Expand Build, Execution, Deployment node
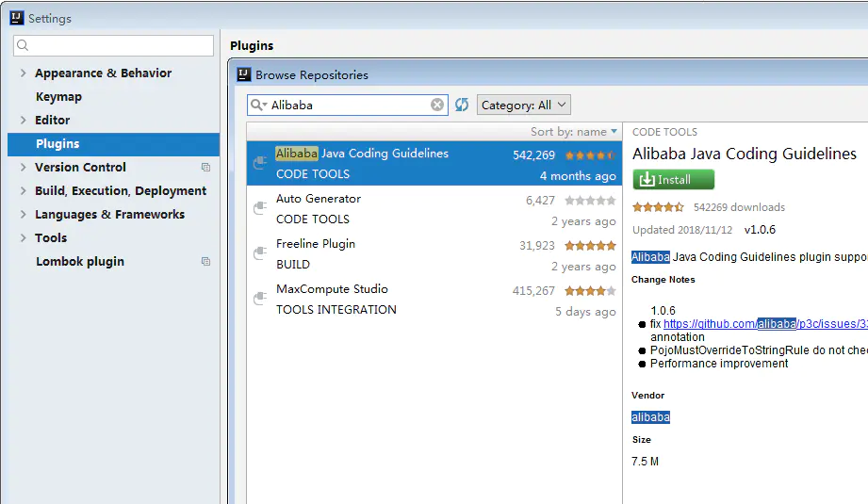868x504 pixels. [x=24, y=191]
